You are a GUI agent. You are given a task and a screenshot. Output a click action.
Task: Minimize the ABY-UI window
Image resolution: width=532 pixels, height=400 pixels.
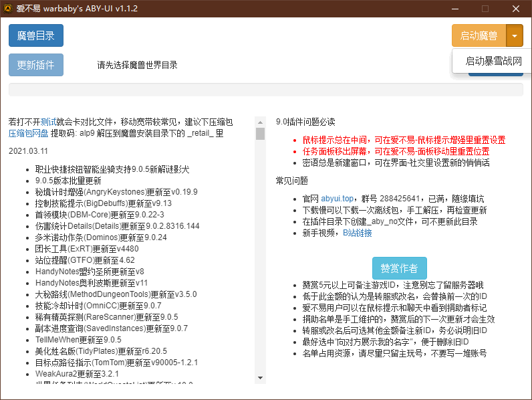tap(455, 9)
